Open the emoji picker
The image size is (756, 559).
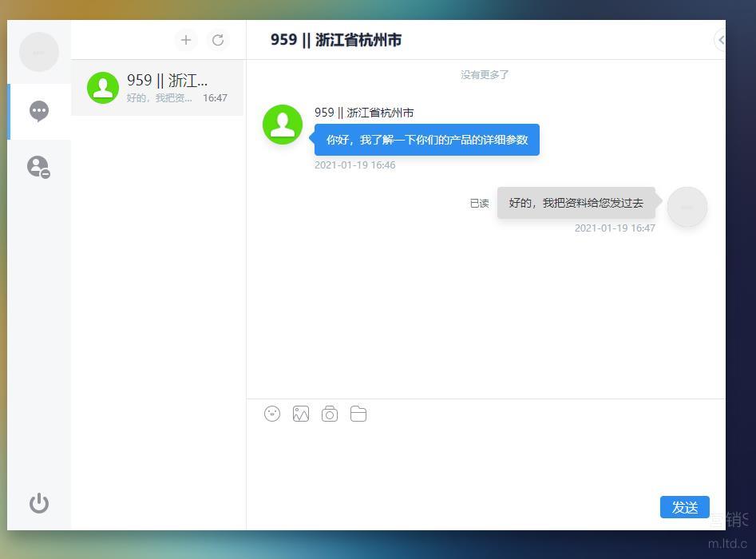click(x=272, y=414)
